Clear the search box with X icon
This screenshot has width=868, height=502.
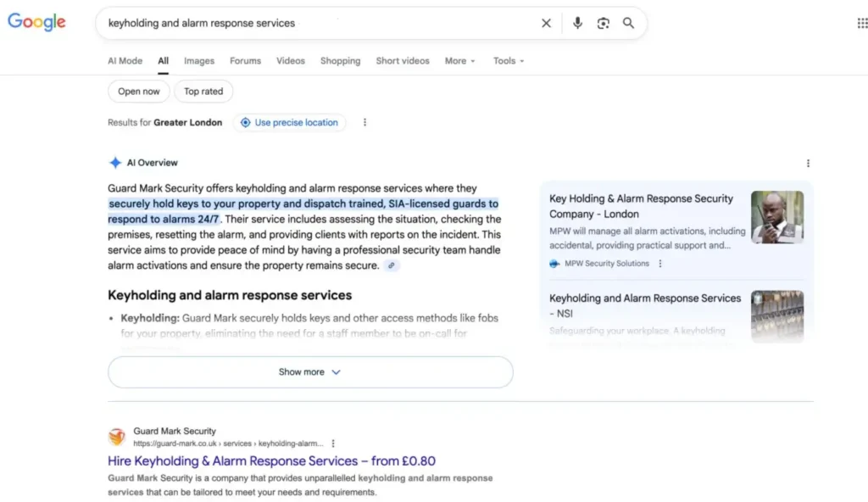(x=546, y=23)
